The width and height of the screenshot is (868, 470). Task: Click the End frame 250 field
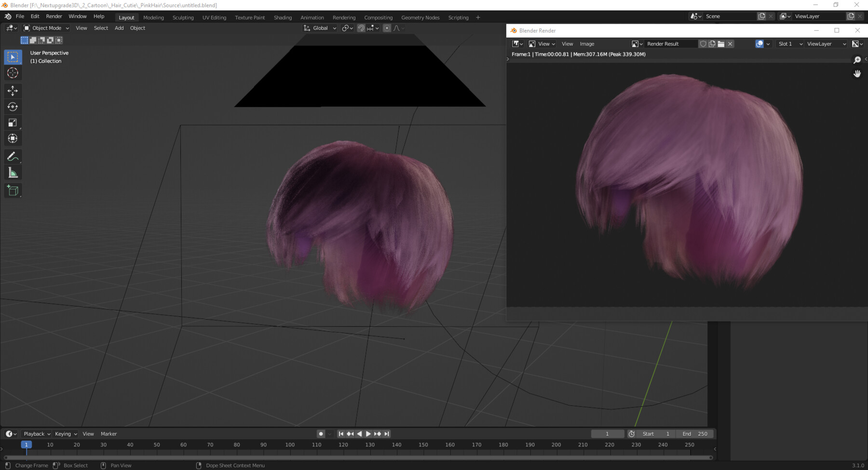pos(695,434)
